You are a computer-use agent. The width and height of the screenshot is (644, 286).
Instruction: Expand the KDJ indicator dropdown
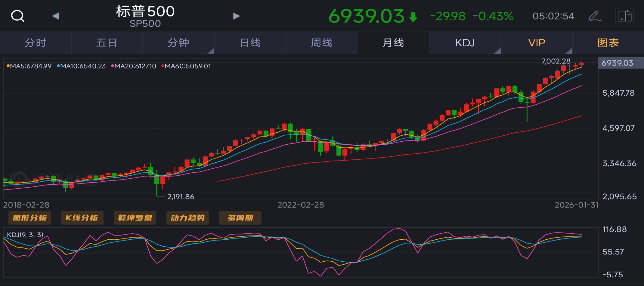[465, 43]
